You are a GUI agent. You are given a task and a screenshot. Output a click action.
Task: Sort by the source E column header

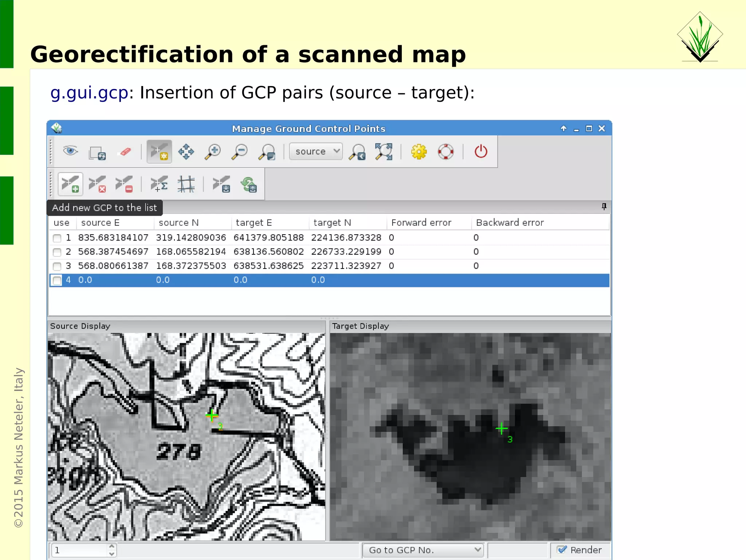coord(115,223)
